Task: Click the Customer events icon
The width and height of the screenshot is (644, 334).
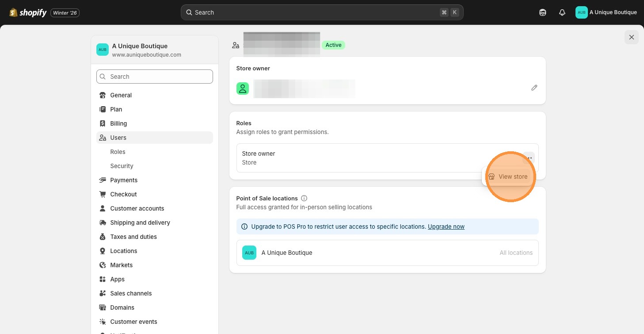Action: click(103, 322)
